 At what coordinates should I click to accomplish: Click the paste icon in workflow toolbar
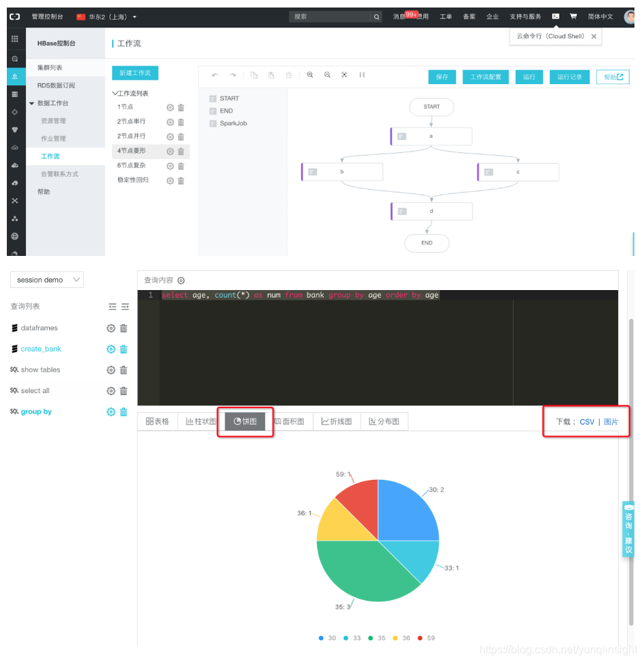coord(271,75)
